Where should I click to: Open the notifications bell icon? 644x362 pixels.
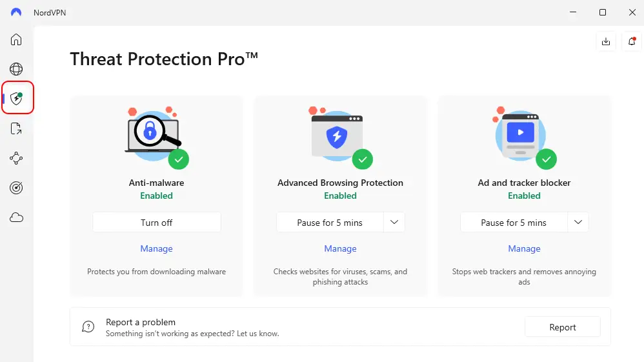[632, 41]
